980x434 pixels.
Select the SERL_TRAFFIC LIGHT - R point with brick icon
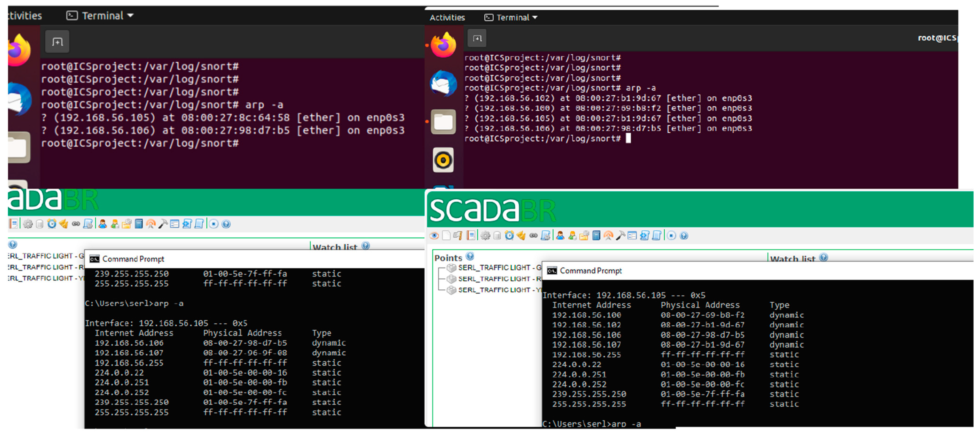point(495,279)
